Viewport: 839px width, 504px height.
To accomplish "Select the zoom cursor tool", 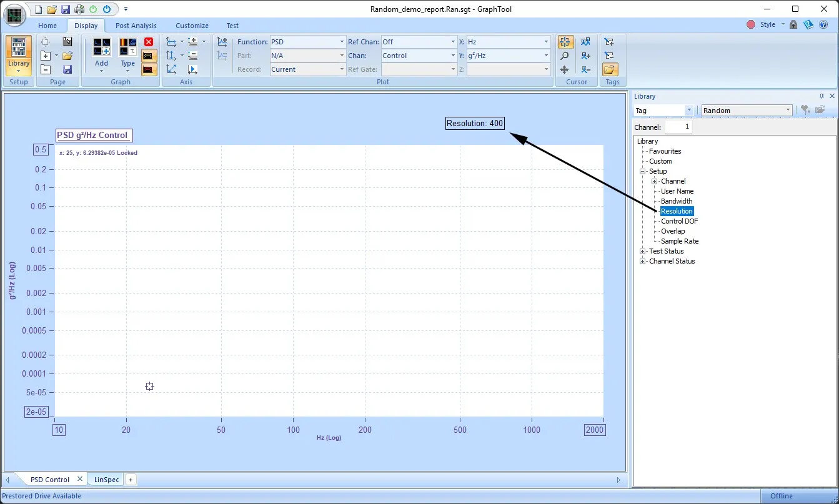I will 564,55.
